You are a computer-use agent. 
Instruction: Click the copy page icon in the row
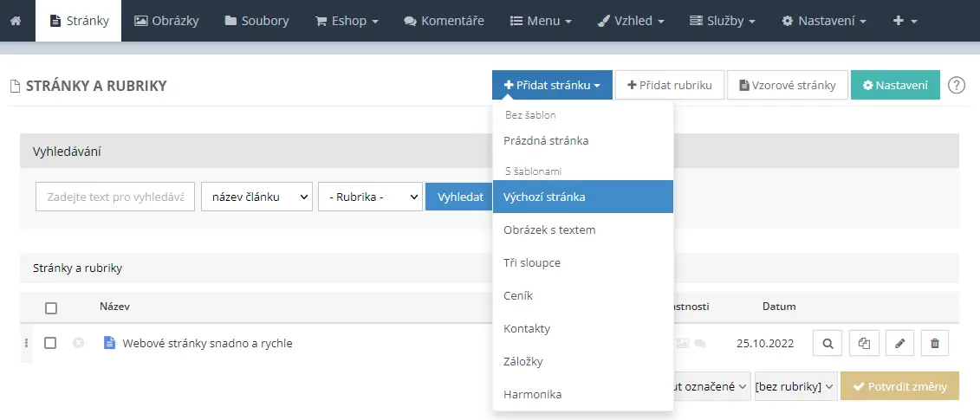click(x=864, y=343)
